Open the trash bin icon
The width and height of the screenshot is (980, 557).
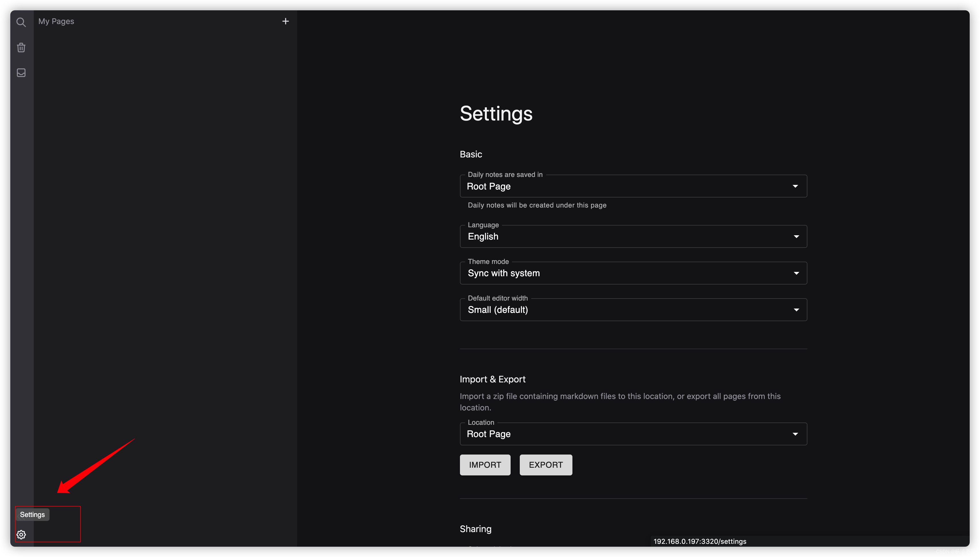21,48
